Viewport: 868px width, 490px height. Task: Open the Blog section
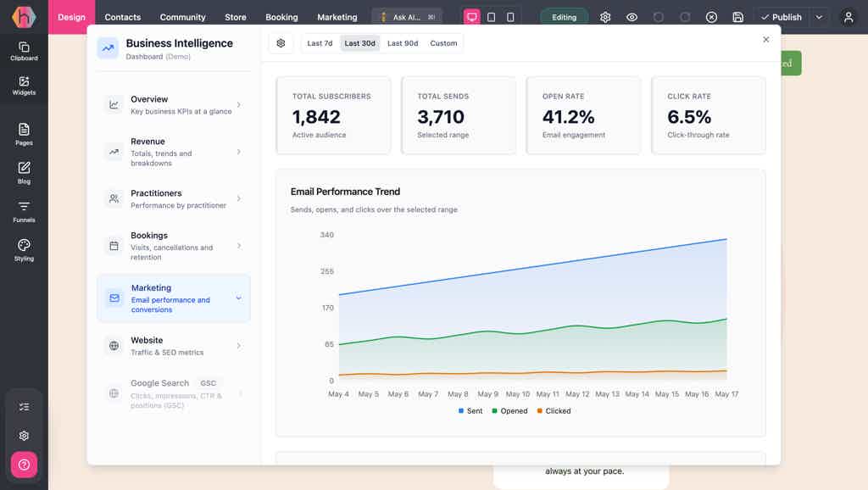click(x=24, y=173)
